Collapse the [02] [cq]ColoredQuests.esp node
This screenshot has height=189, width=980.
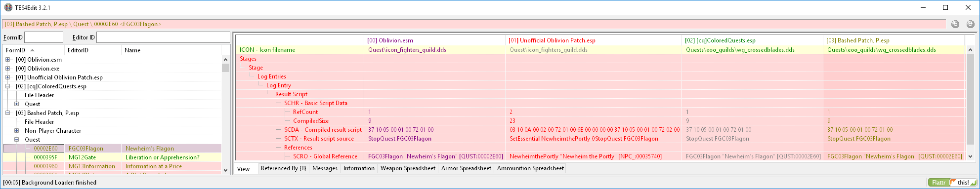point(8,86)
